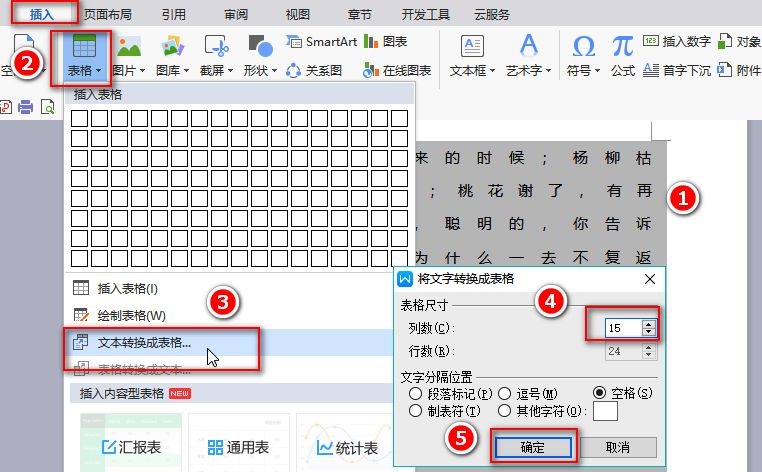The width and height of the screenshot is (762, 472).
Task: Click the 符号 Omega symbol icon
Action: (583, 47)
